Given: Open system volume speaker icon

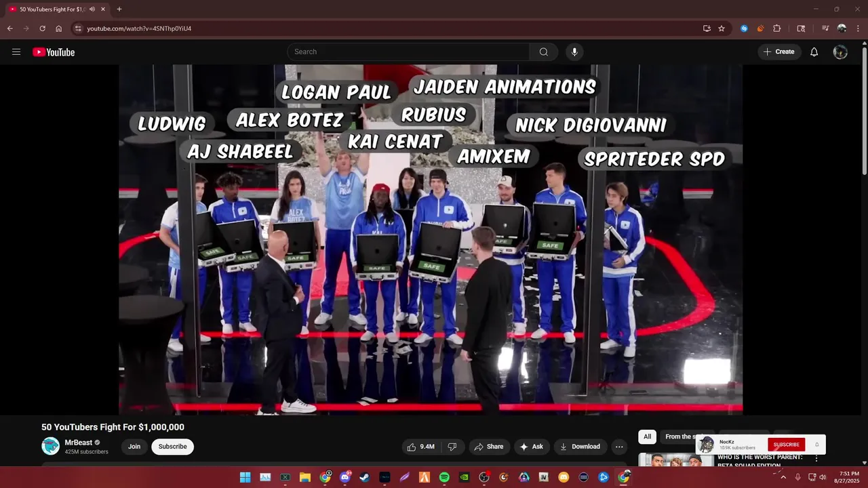Looking at the screenshot, I should point(823,477).
